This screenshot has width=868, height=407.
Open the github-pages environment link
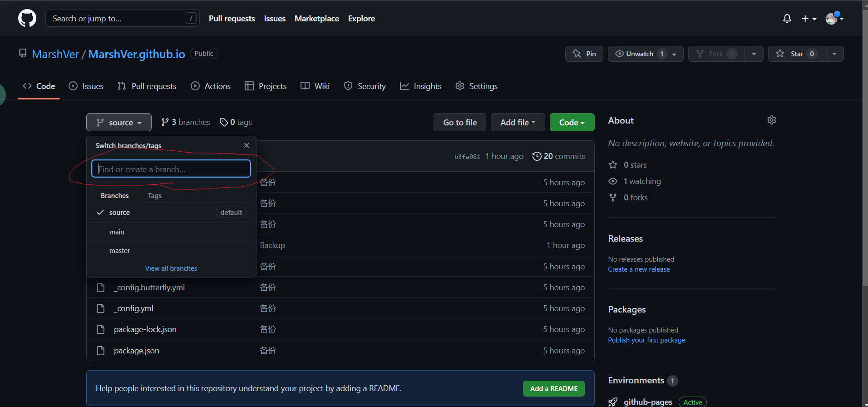click(648, 402)
